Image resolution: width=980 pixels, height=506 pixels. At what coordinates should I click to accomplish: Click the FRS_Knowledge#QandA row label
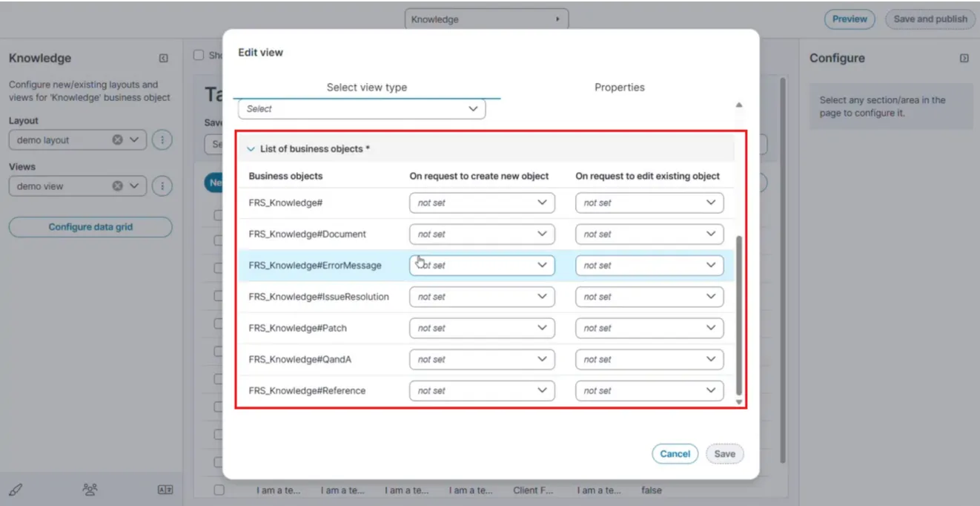click(300, 359)
